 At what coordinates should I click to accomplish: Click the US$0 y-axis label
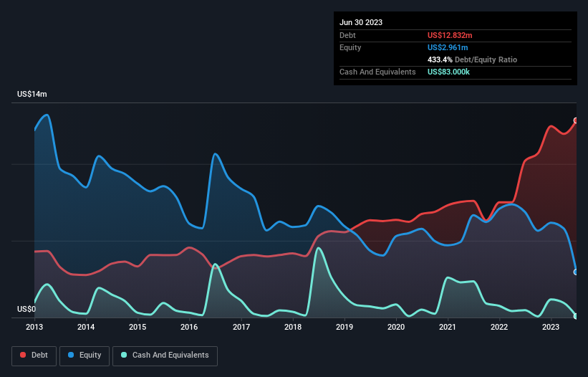click(26, 309)
